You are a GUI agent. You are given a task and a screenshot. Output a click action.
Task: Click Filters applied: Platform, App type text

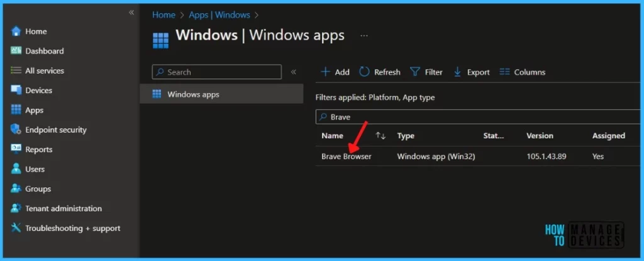[x=375, y=97]
